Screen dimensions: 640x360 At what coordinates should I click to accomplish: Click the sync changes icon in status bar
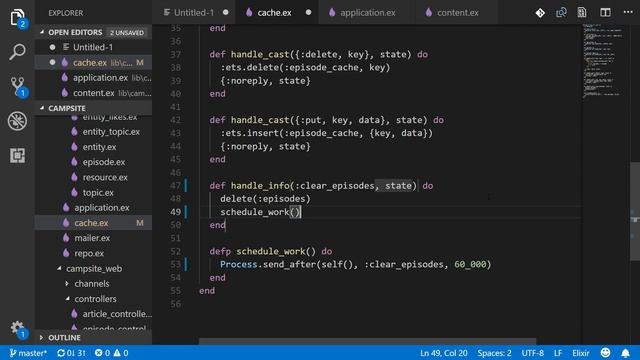(x=71, y=353)
